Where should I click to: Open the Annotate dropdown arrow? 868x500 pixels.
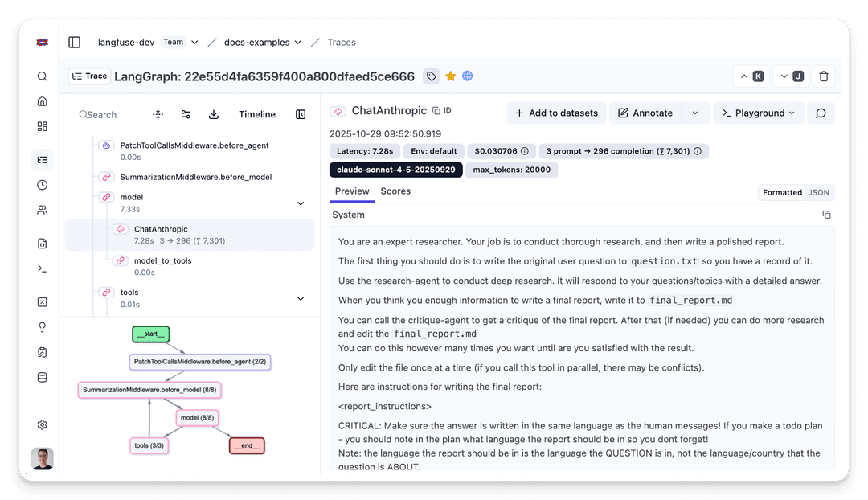(x=695, y=113)
